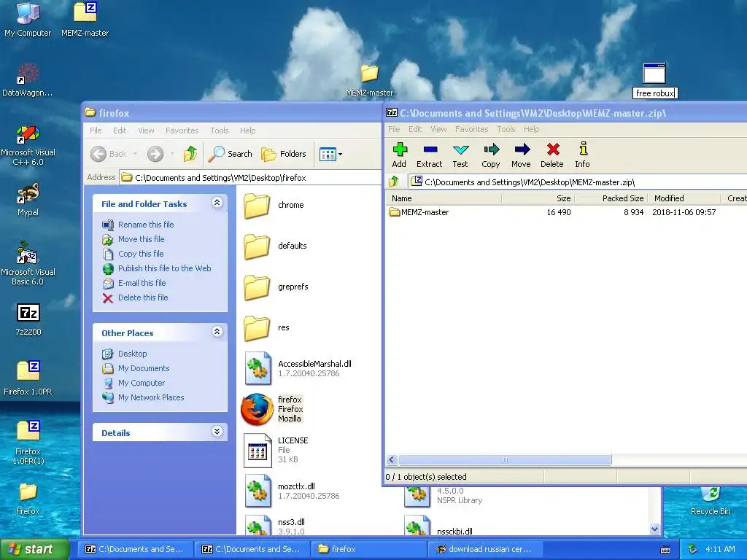
Task: Click Publish this file to the Web
Action: click(x=164, y=268)
